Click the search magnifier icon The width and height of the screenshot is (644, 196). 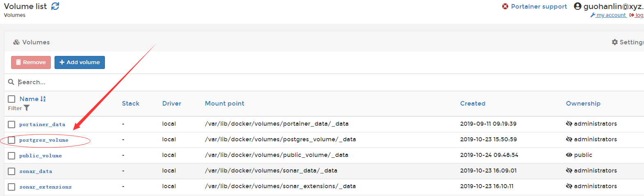11,82
